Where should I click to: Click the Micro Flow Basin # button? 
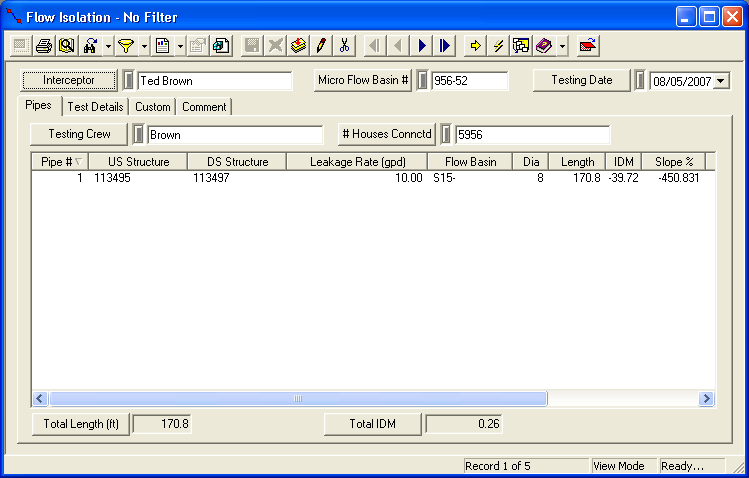click(x=363, y=80)
